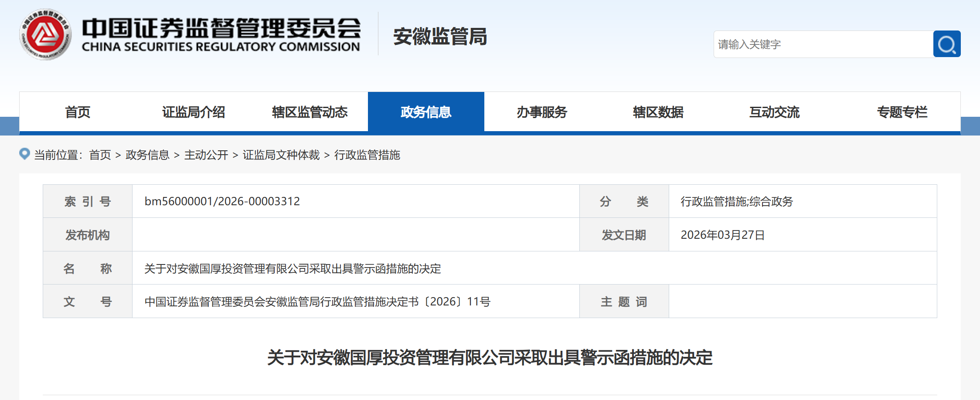Click the 安徽监管局 header title
The height and width of the screenshot is (400, 980).
tap(440, 36)
